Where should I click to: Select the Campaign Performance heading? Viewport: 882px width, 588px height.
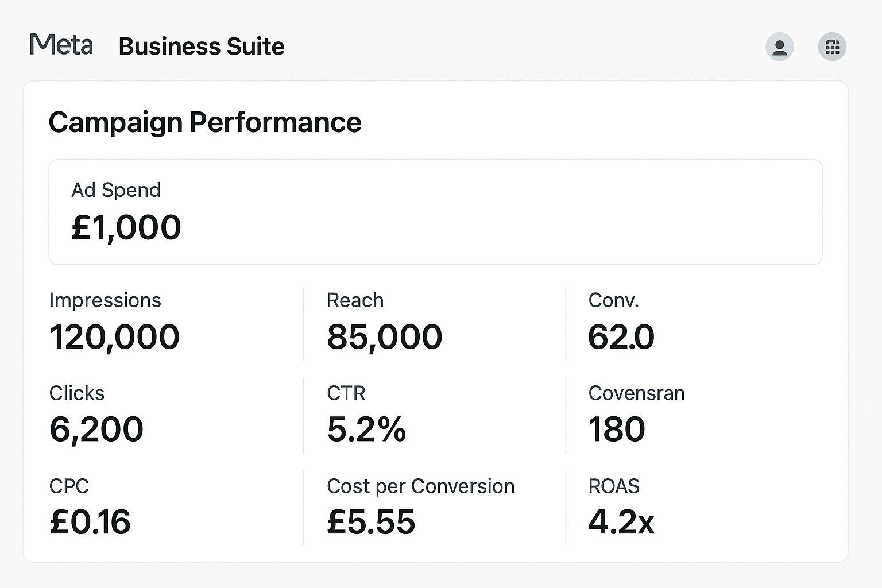[205, 122]
